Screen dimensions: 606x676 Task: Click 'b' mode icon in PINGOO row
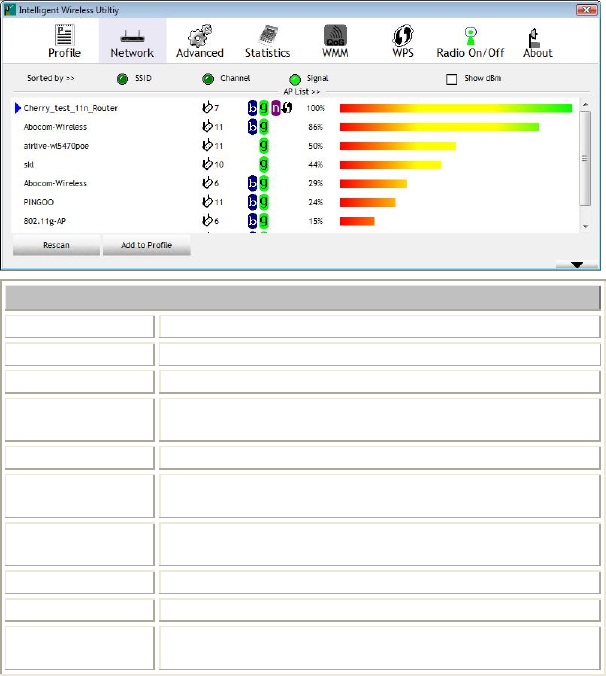(252, 202)
